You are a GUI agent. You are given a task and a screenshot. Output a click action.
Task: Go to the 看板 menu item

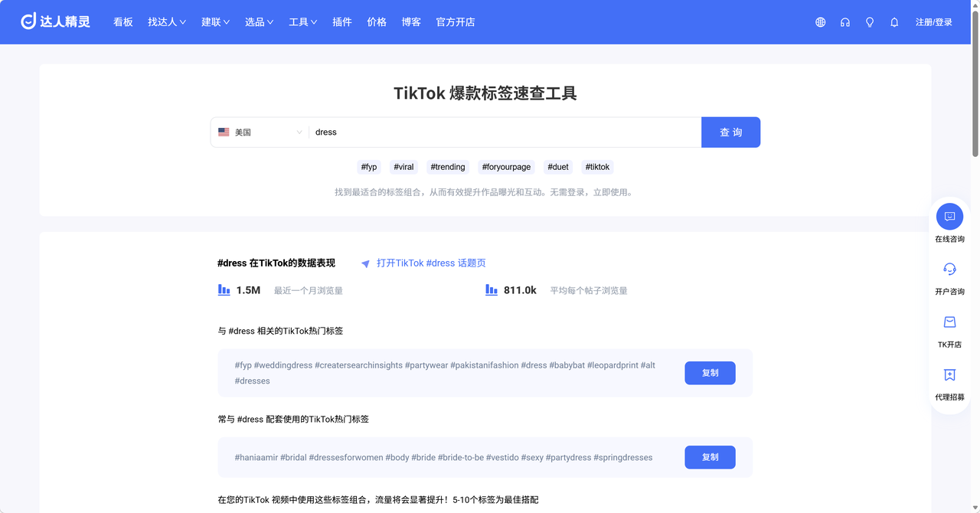[x=123, y=22]
